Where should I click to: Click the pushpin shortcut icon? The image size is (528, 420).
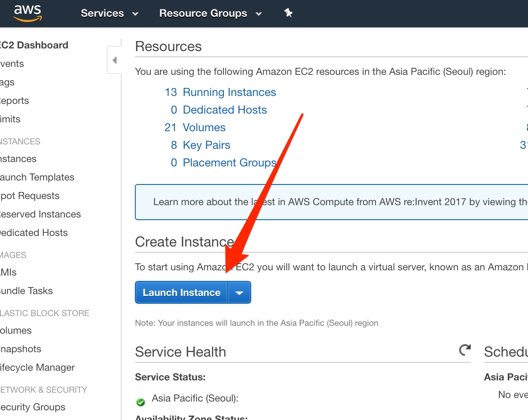pos(288,13)
